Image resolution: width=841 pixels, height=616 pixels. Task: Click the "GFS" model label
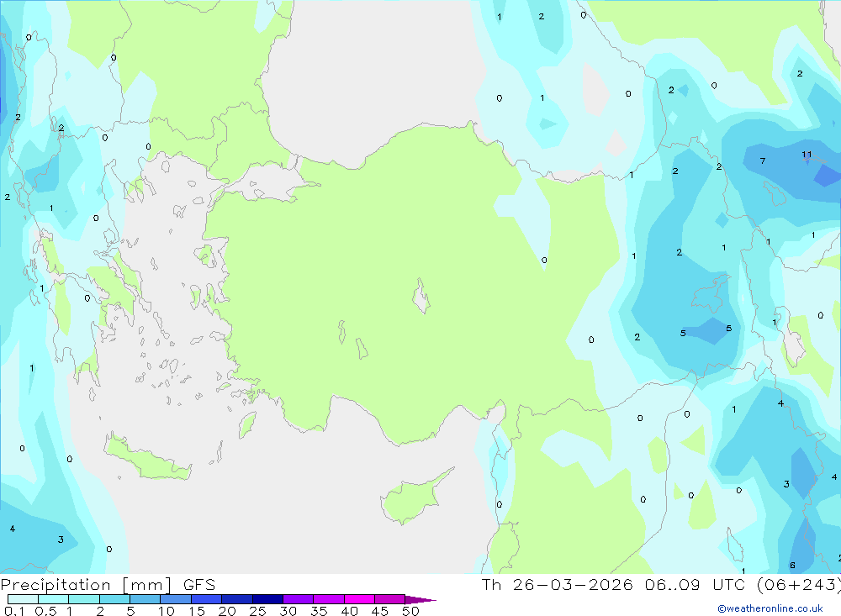pyautogui.click(x=199, y=585)
